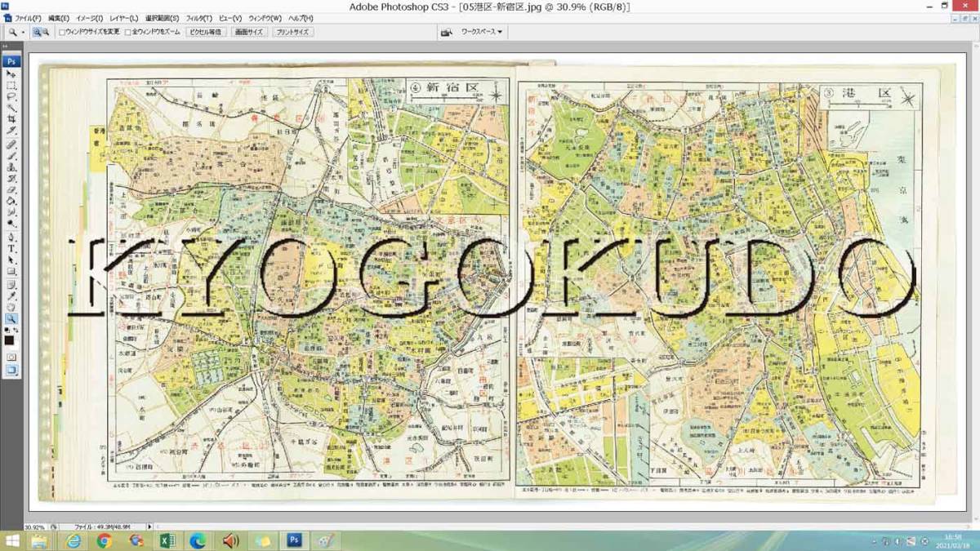Open the Windows Start menu

click(13, 541)
